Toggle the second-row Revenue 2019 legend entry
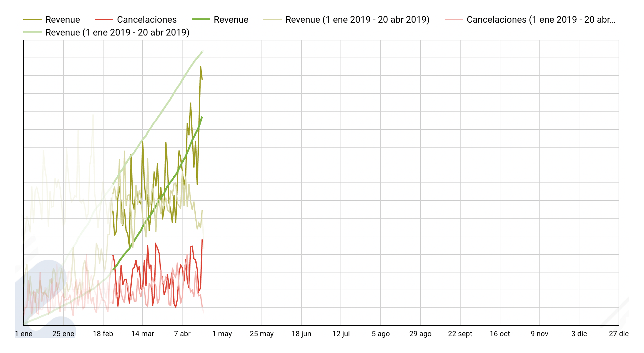 tap(117, 32)
